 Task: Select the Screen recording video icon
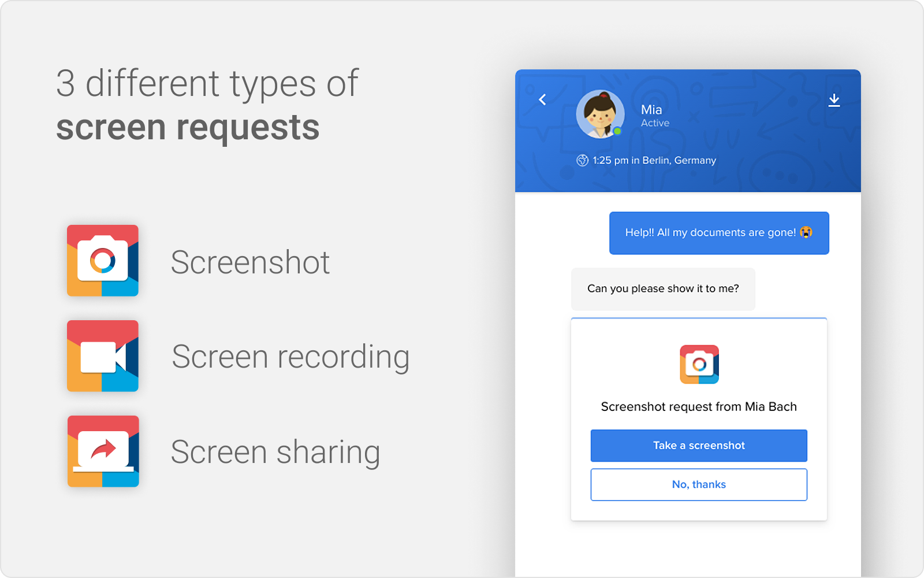pos(102,356)
